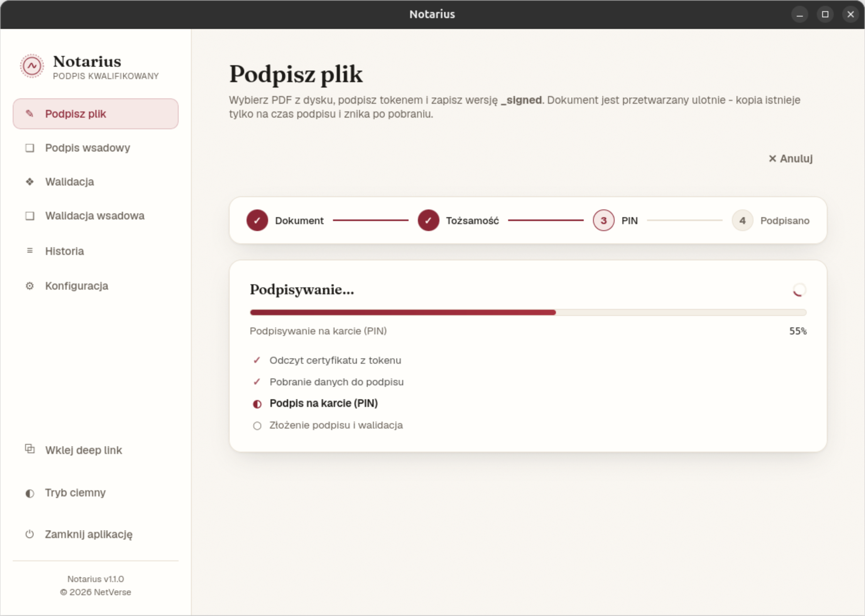
Task: Click the 55% progress value
Action: [x=798, y=331]
